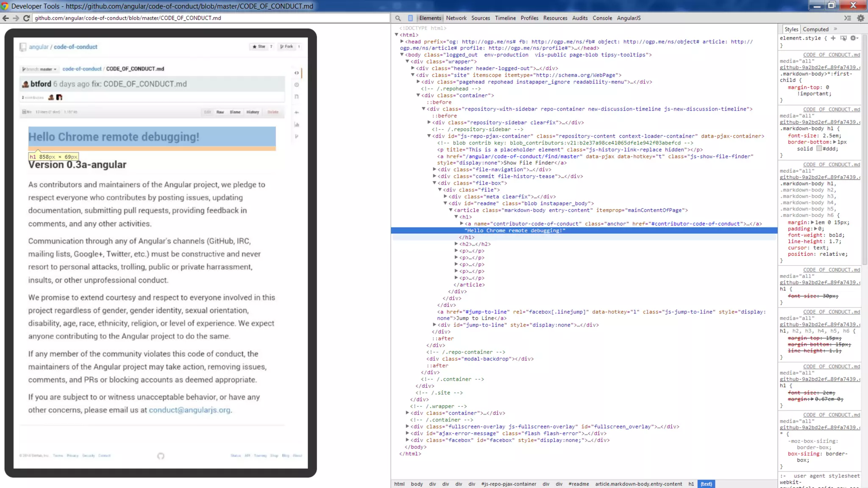
Task: Open the Styles pane gear dropdown
Action: pyautogui.click(x=854, y=38)
